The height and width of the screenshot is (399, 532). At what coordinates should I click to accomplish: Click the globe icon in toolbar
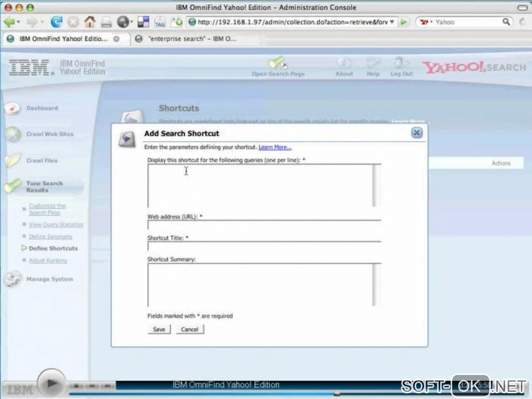pos(123,22)
